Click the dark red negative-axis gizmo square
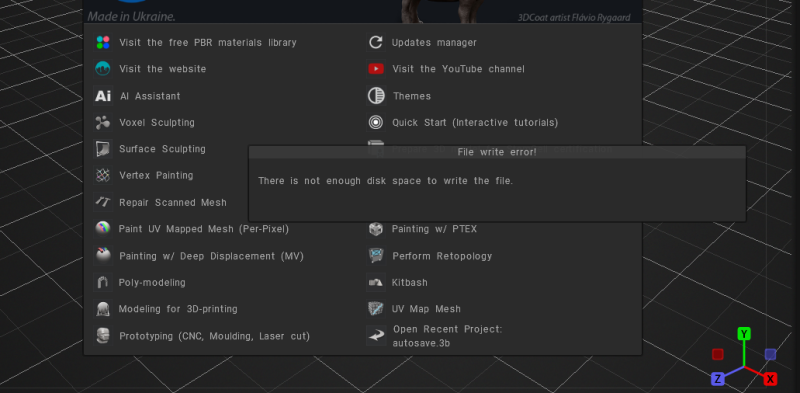The image size is (800, 393). [x=717, y=354]
